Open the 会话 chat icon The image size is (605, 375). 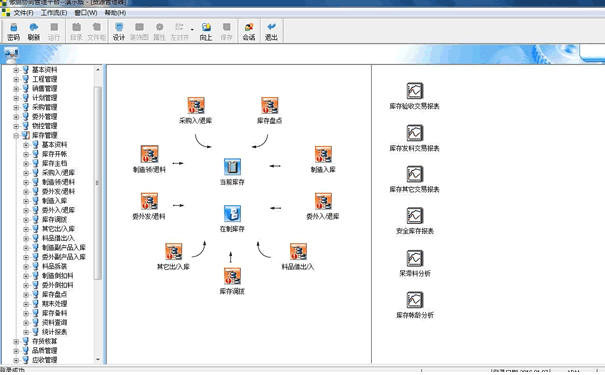(249, 31)
